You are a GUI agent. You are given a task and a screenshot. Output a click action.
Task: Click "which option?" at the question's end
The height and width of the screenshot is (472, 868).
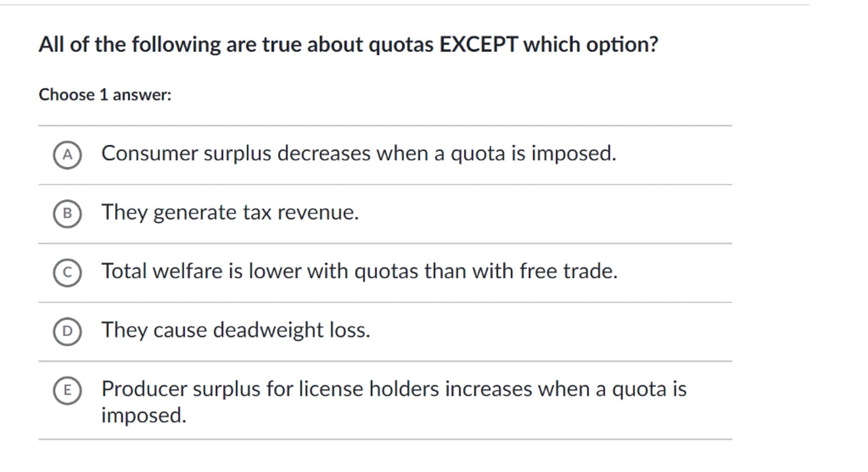[x=591, y=45]
